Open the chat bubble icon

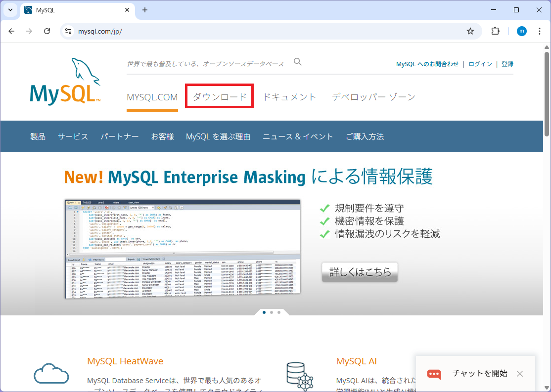434,374
